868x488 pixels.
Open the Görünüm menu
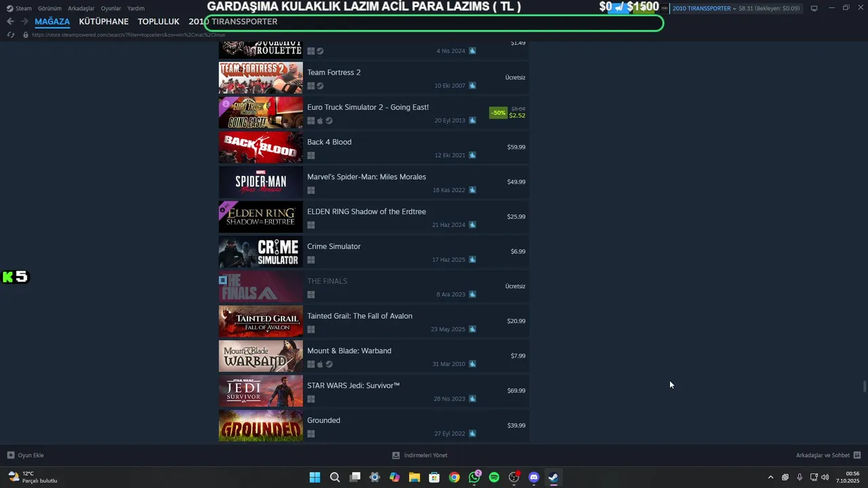[x=50, y=8]
